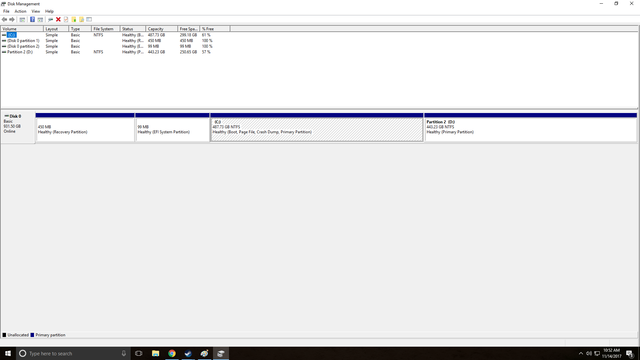Click the Forward arrow in the toolbar
The height and width of the screenshot is (360, 640).
[12, 20]
